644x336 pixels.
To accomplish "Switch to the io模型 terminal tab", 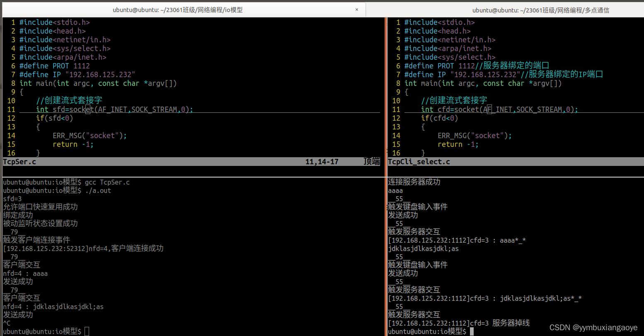I will pyautogui.click(x=178, y=10).
